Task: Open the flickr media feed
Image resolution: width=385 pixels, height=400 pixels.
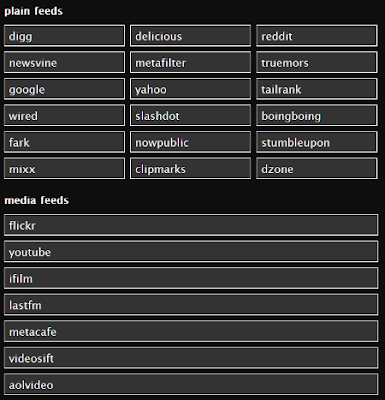Action: [191, 225]
